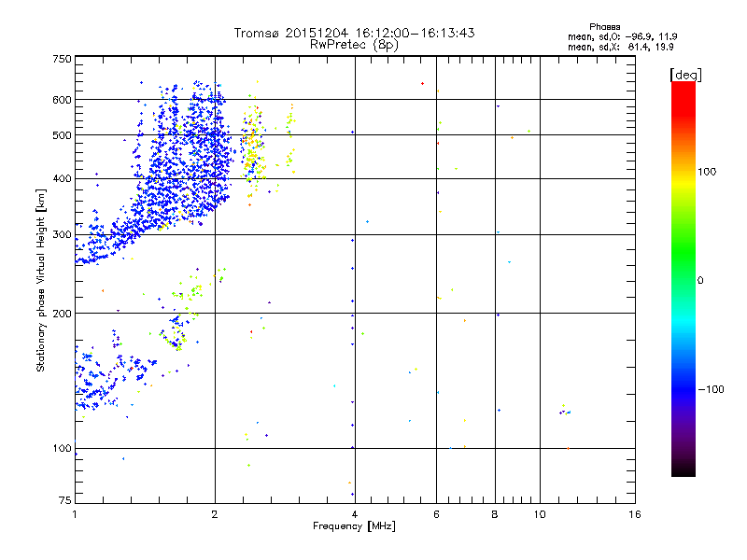Click the colorbar '0' tick label

[699, 281]
